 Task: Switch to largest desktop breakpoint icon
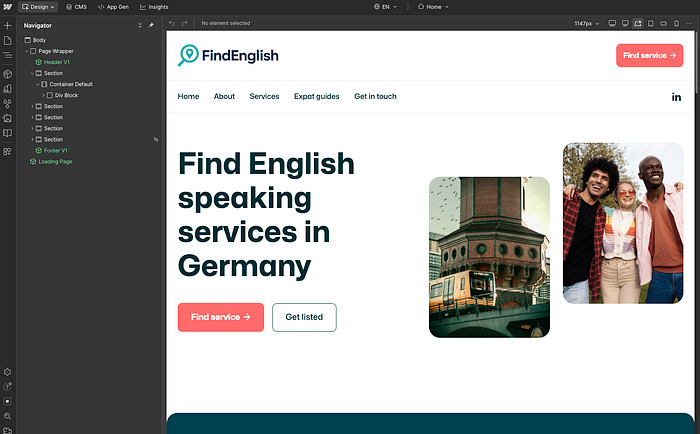click(x=612, y=23)
